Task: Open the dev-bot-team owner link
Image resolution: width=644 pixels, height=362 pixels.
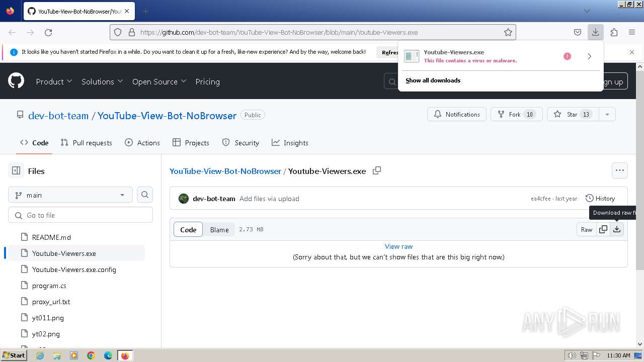Action: click(x=58, y=115)
